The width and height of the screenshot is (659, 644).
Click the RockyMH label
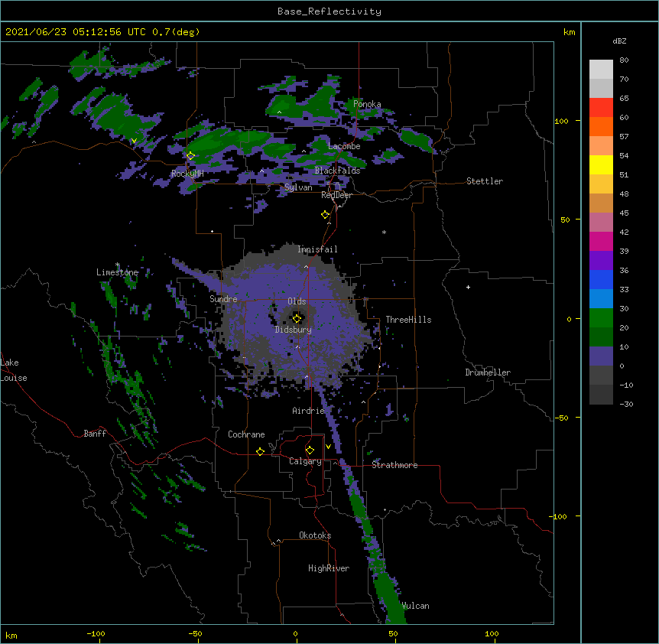[187, 174]
